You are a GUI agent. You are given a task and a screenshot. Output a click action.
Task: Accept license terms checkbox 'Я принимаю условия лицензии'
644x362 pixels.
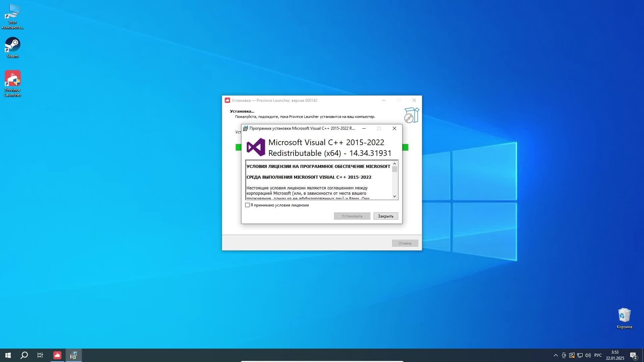click(x=248, y=205)
